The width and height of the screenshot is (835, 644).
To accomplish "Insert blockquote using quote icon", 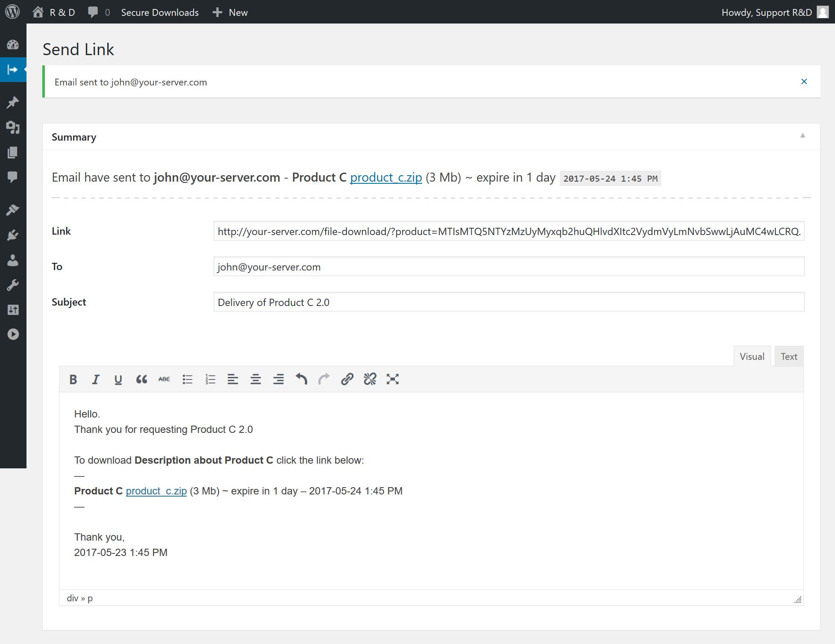I will [x=141, y=379].
